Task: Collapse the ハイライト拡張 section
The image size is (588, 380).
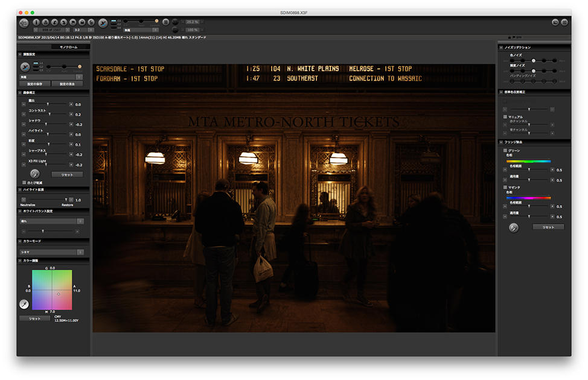Action: click(x=20, y=189)
